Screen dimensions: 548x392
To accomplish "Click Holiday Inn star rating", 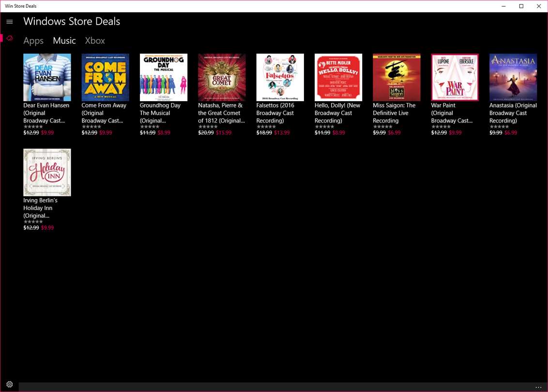I will coord(33,222).
